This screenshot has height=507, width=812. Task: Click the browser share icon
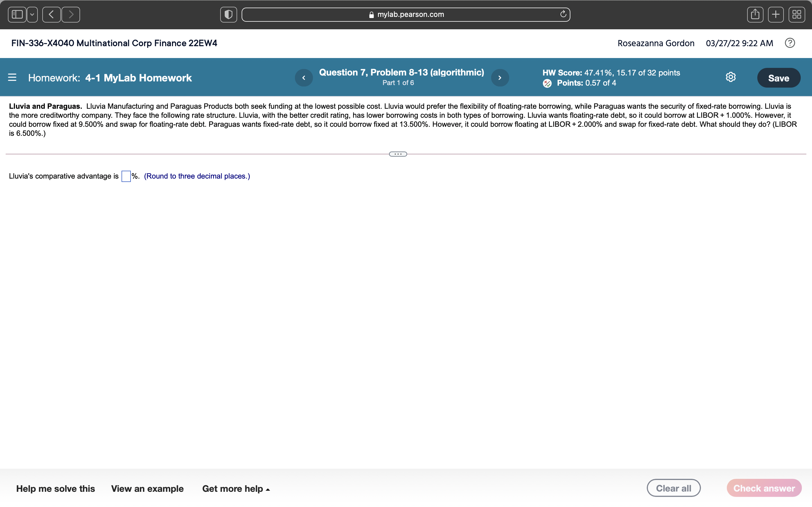click(755, 14)
